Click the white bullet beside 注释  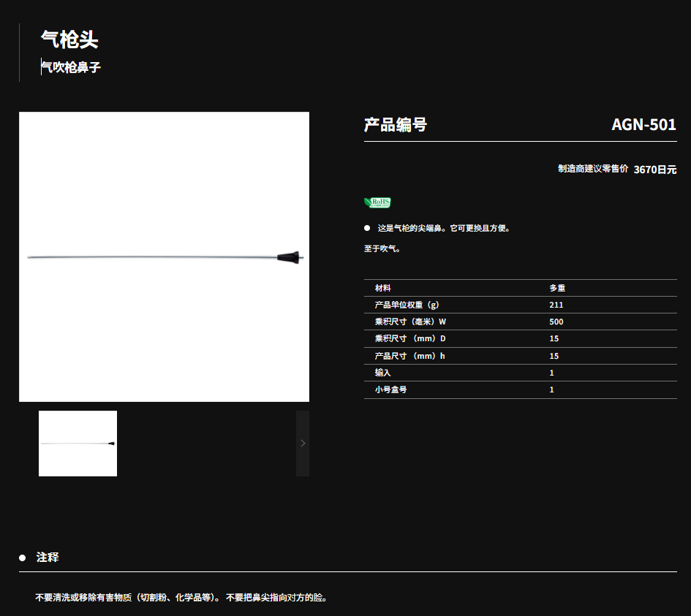coord(23,558)
